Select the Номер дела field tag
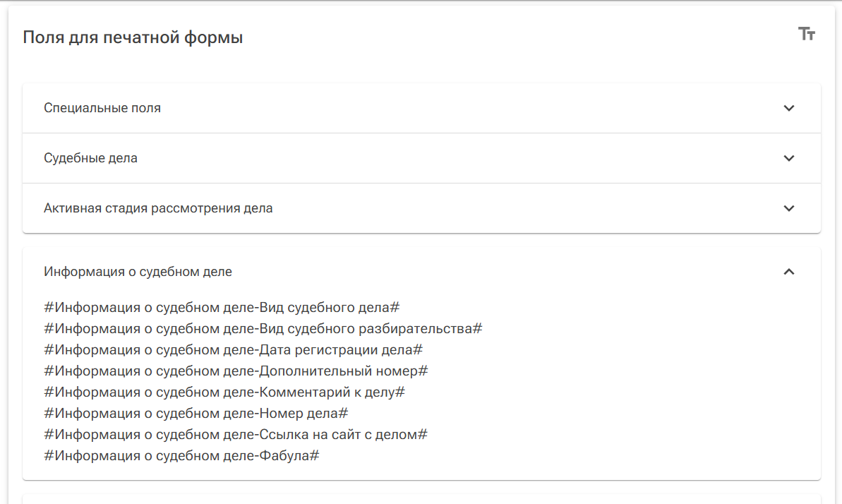 pyautogui.click(x=196, y=414)
